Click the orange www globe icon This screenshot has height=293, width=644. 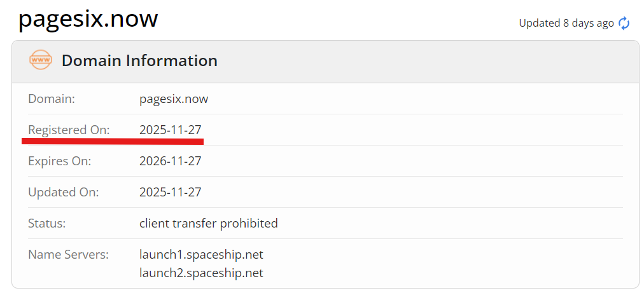pyautogui.click(x=41, y=60)
